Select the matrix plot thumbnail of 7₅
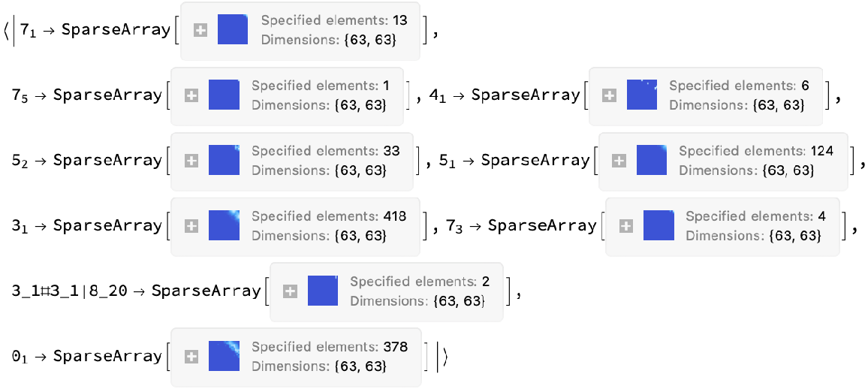The image size is (868, 389). pyautogui.click(x=224, y=96)
